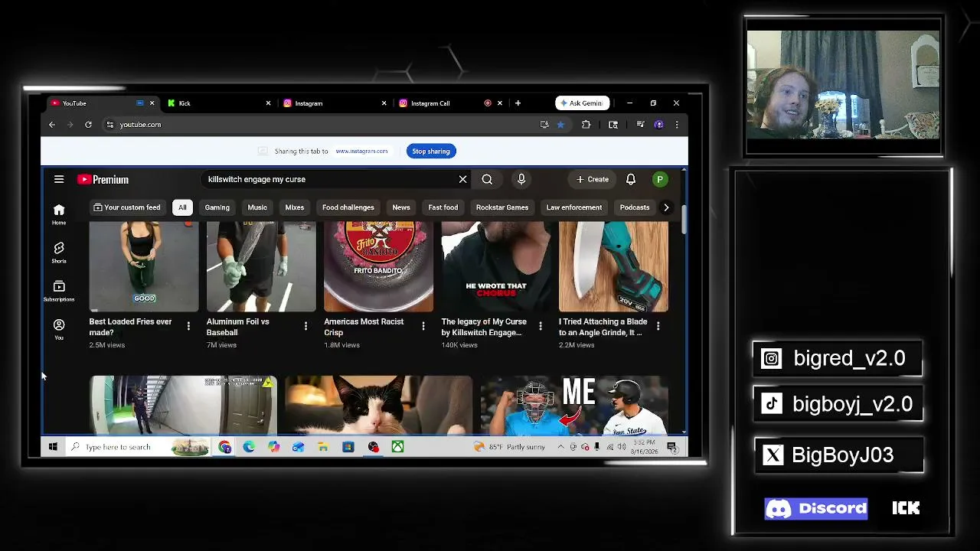Viewport: 980px width, 551px height.
Task: Bookmark this page with the star
Action: pos(560,125)
